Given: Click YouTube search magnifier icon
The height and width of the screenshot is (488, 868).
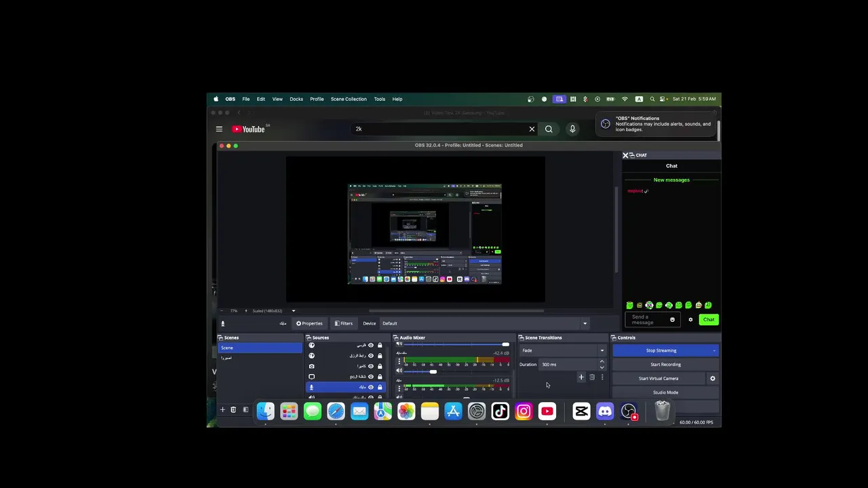Looking at the screenshot, I should [x=549, y=129].
